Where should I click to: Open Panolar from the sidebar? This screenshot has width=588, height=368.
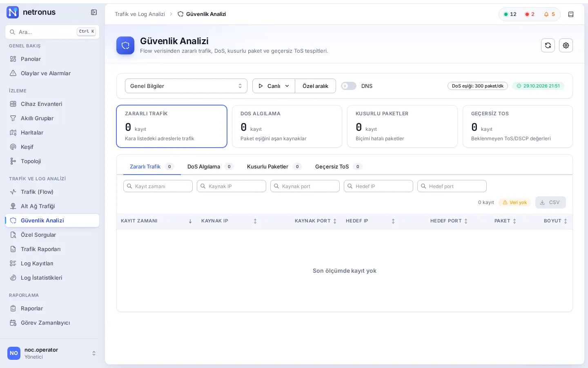pyautogui.click(x=52, y=59)
